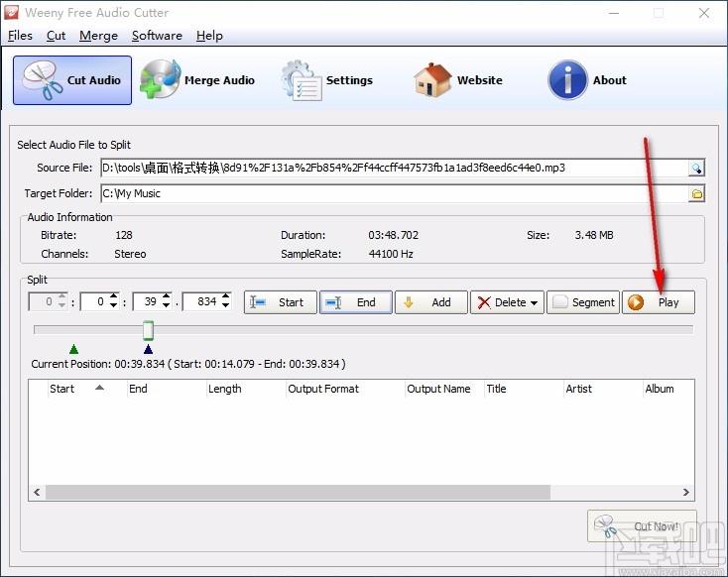The width and height of the screenshot is (728, 577).
Task: Open the Help menu
Action: 209,36
